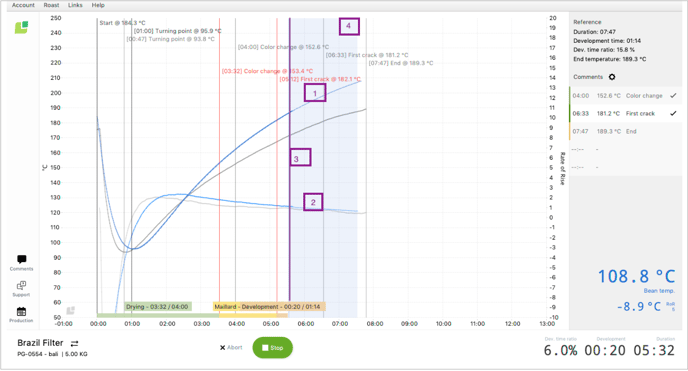Toggle the Color change comment checkmark
The width and height of the screenshot is (688, 371).
pos(673,96)
